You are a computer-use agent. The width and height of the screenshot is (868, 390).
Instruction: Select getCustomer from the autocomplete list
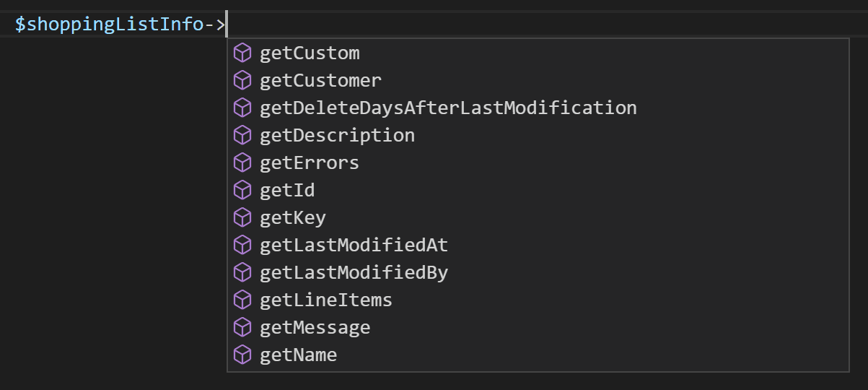(x=320, y=81)
